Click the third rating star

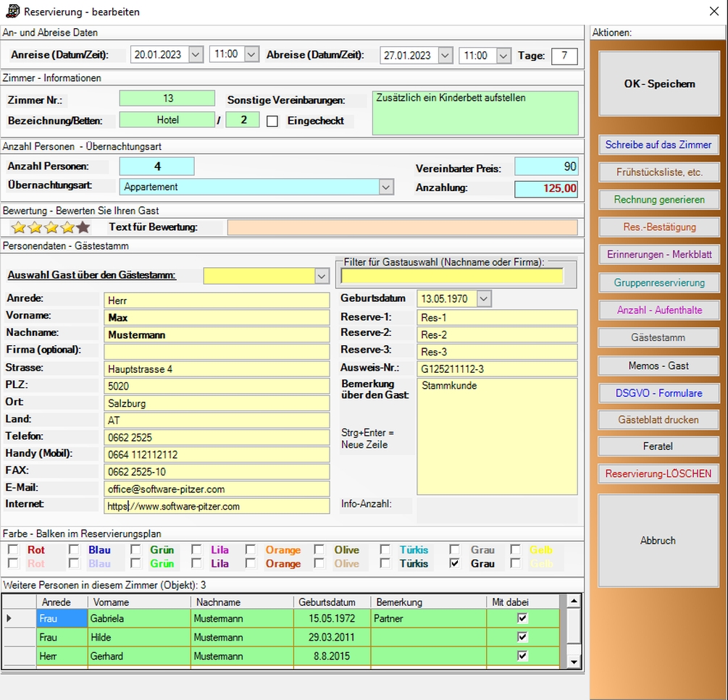[51, 228]
